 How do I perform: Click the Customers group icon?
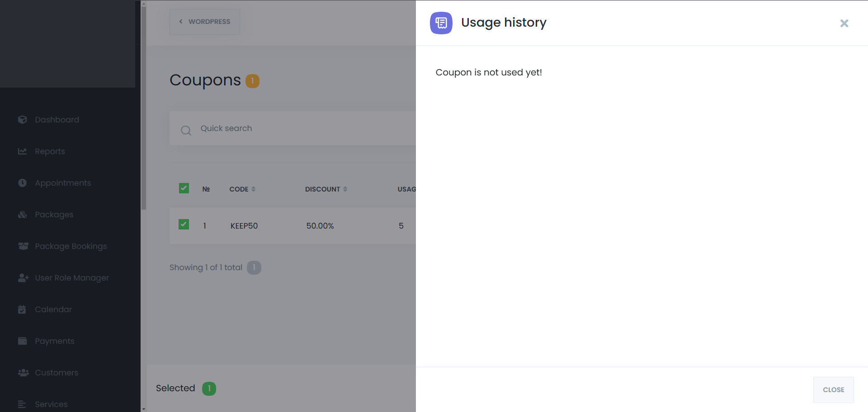(23, 373)
